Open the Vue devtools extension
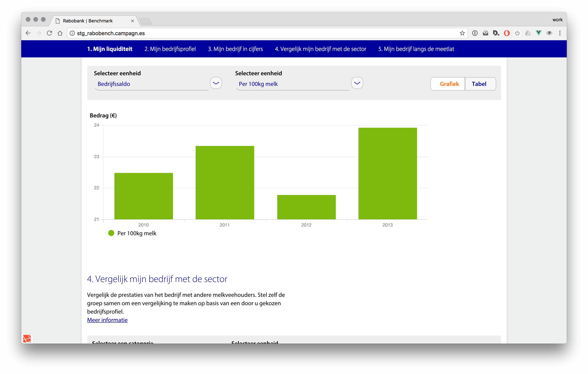 538,33
